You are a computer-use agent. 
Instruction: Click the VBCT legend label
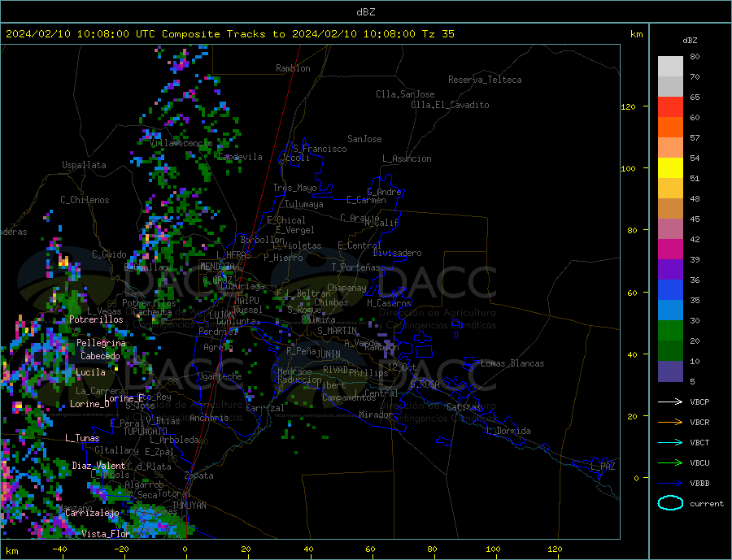(699, 442)
